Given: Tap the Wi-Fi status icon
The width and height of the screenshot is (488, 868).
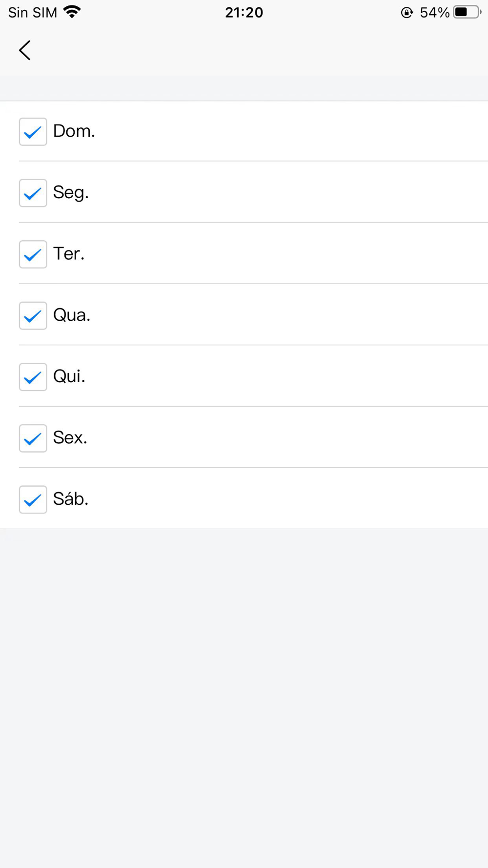Looking at the screenshot, I should [72, 12].
